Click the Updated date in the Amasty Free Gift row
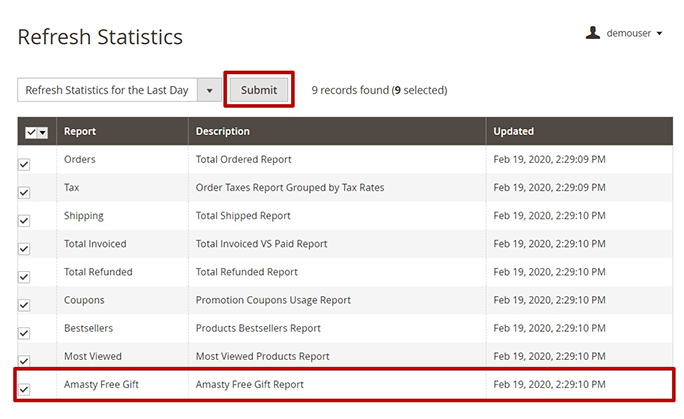 [x=550, y=384]
